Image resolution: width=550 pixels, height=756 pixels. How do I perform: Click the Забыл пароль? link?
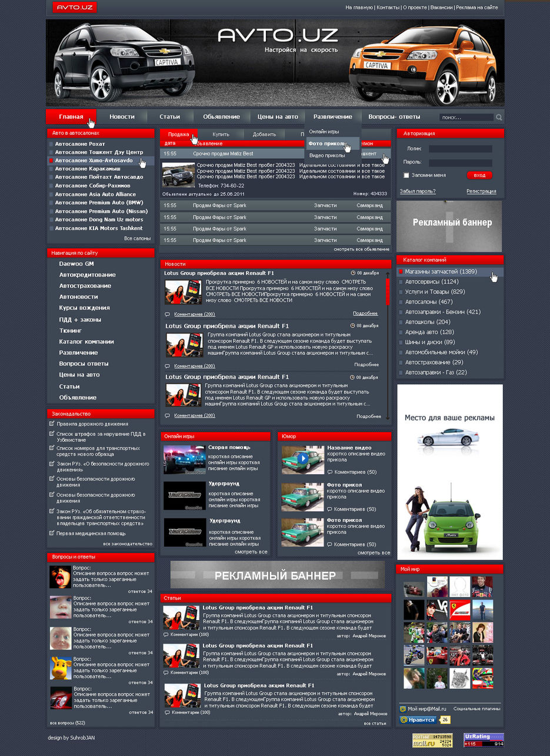point(418,191)
